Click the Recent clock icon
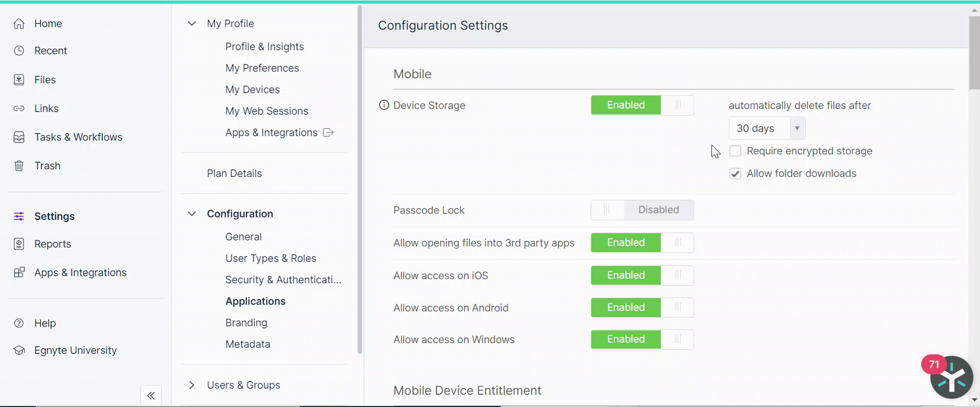 (19, 51)
